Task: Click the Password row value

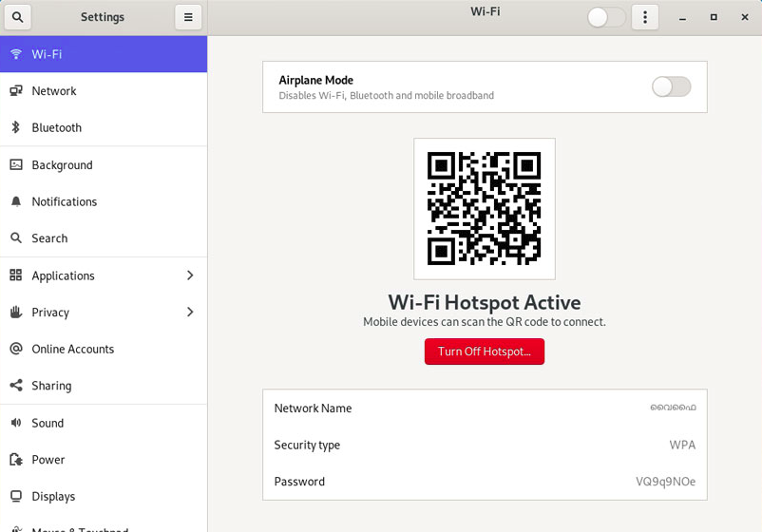Action: pyautogui.click(x=665, y=482)
